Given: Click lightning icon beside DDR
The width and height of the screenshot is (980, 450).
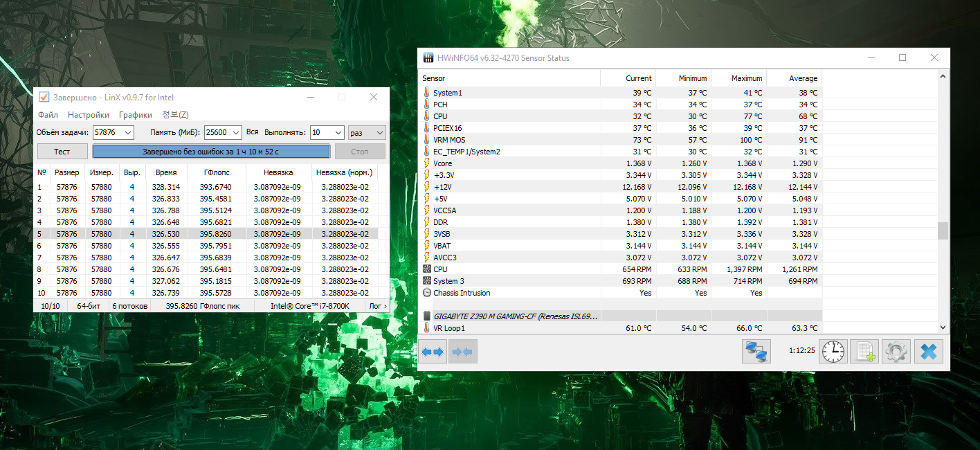Looking at the screenshot, I should 426,222.
